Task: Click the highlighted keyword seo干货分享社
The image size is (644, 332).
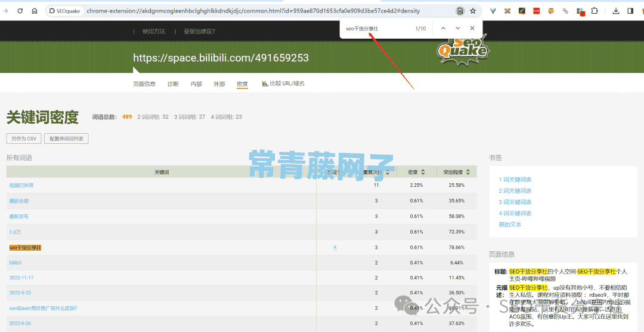Action: [25, 248]
